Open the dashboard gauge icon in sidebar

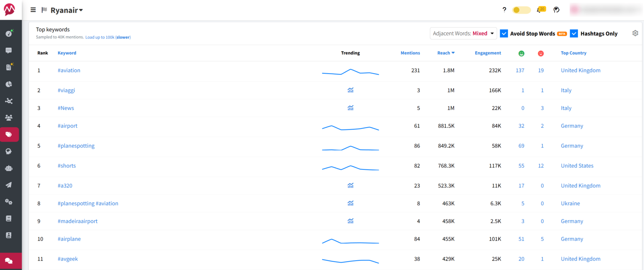(x=9, y=34)
